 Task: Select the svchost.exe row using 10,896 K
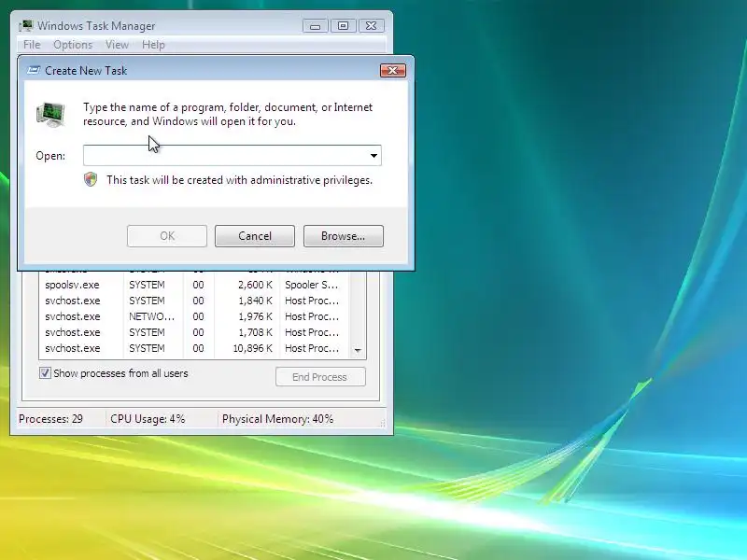point(194,348)
